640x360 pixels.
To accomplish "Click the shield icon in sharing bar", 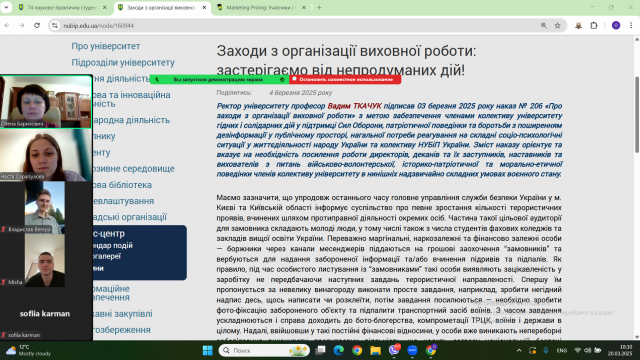I will pos(282,80).
